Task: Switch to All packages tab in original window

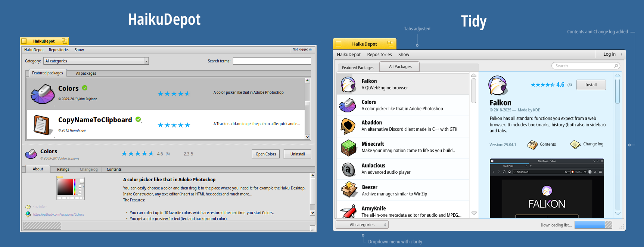Action: point(86,73)
